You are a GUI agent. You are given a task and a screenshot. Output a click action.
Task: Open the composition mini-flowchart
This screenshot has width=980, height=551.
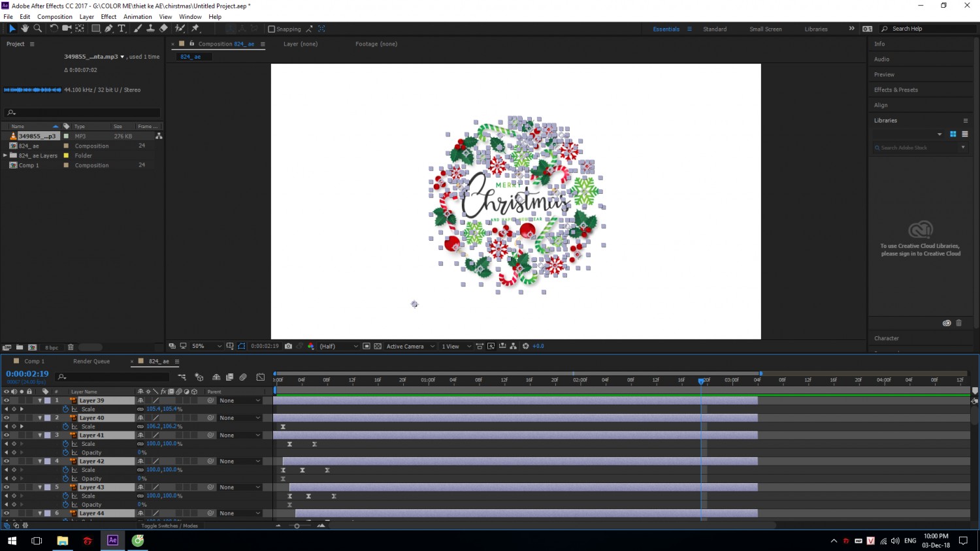click(x=182, y=377)
